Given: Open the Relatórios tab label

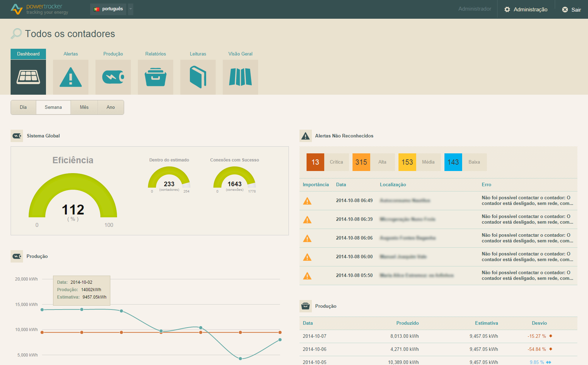Looking at the screenshot, I should tap(156, 54).
